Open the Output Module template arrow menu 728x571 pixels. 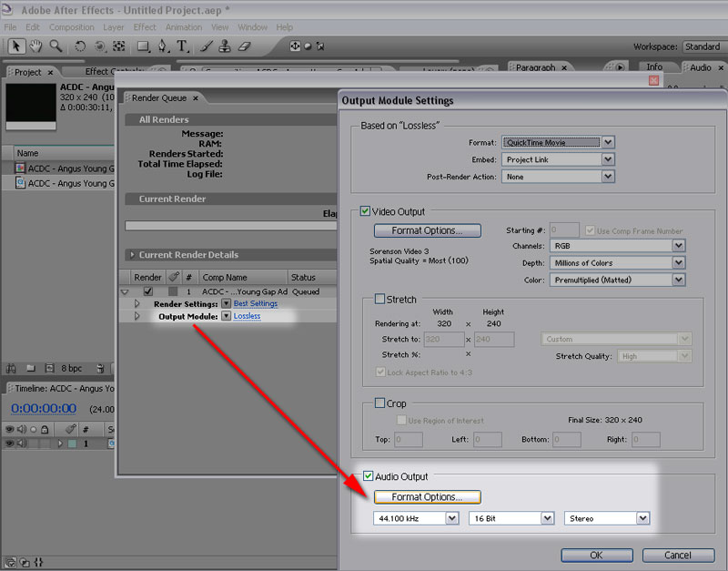click(226, 316)
